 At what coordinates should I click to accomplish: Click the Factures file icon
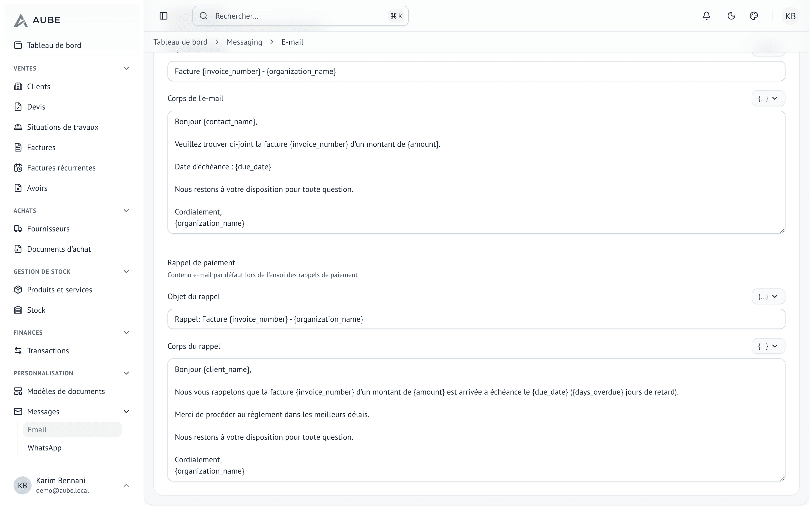point(18,148)
